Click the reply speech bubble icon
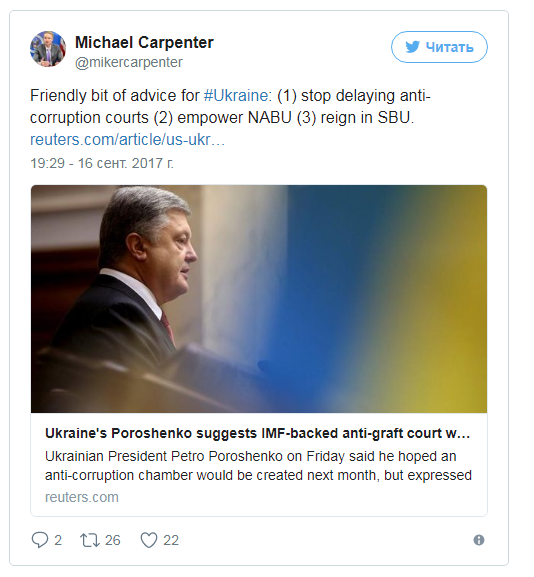 click(x=40, y=540)
